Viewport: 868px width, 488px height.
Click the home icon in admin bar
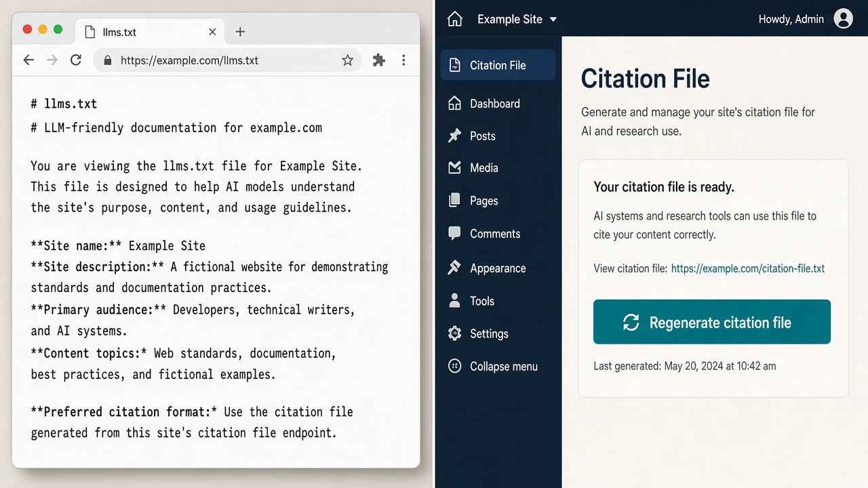[455, 19]
